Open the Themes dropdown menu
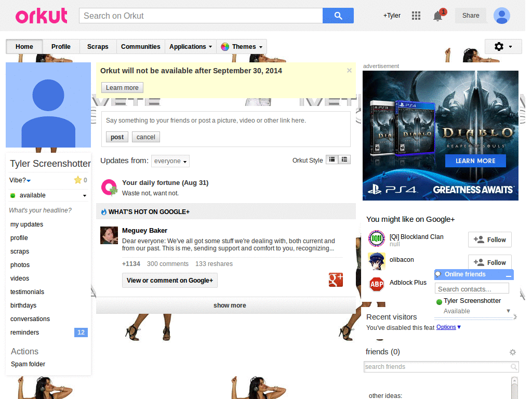Image resolution: width=532 pixels, height=399 pixels. [x=242, y=47]
